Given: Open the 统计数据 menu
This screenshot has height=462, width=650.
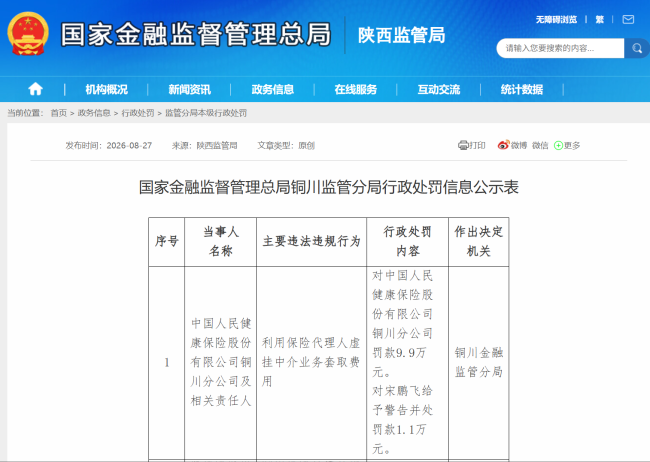Looking at the screenshot, I should (521, 89).
